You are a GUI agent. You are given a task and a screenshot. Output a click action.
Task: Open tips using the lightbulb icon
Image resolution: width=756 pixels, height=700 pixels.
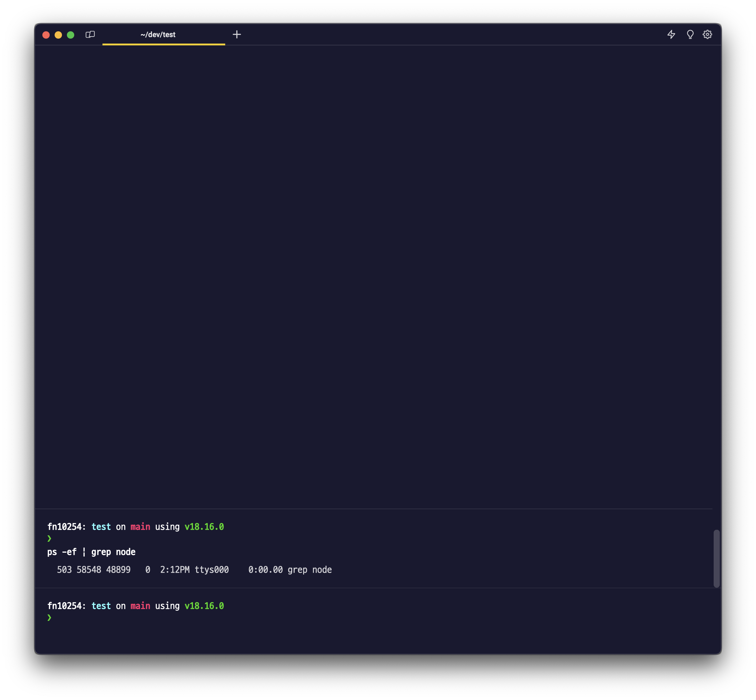[690, 34]
